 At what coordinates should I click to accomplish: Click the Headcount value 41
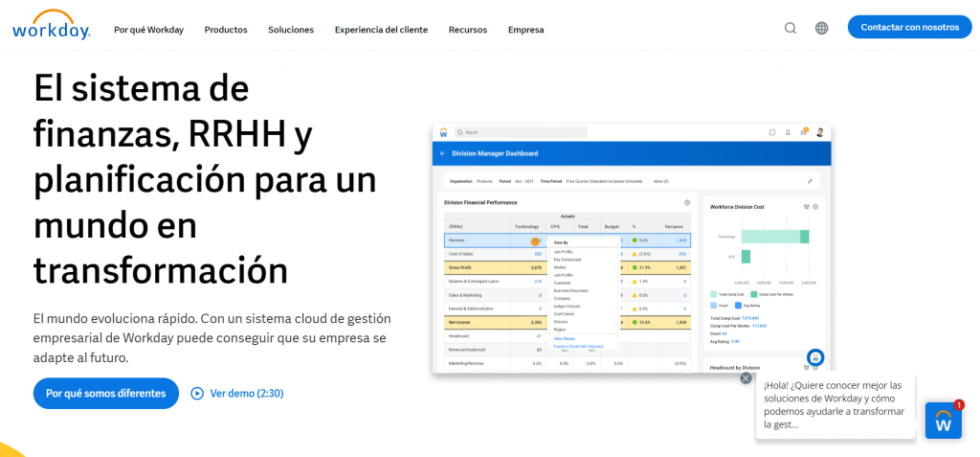(x=539, y=336)
